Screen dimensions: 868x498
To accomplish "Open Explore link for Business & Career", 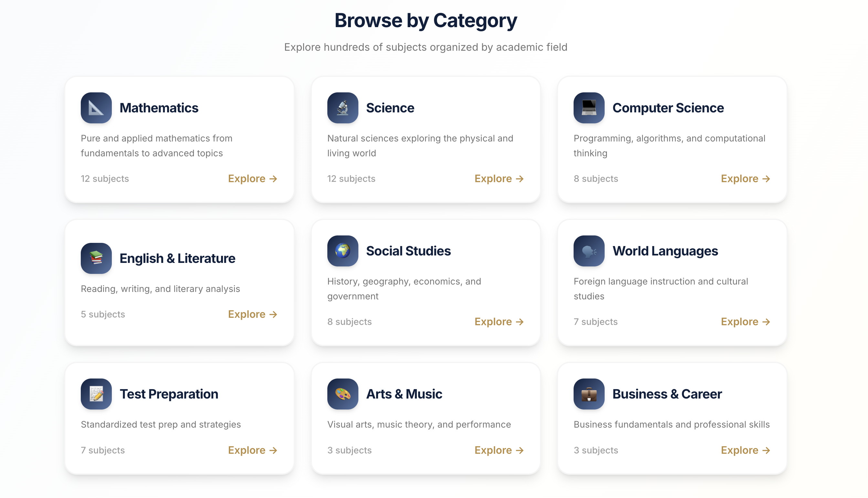I will pyautogui.click(x=745, y=450).
